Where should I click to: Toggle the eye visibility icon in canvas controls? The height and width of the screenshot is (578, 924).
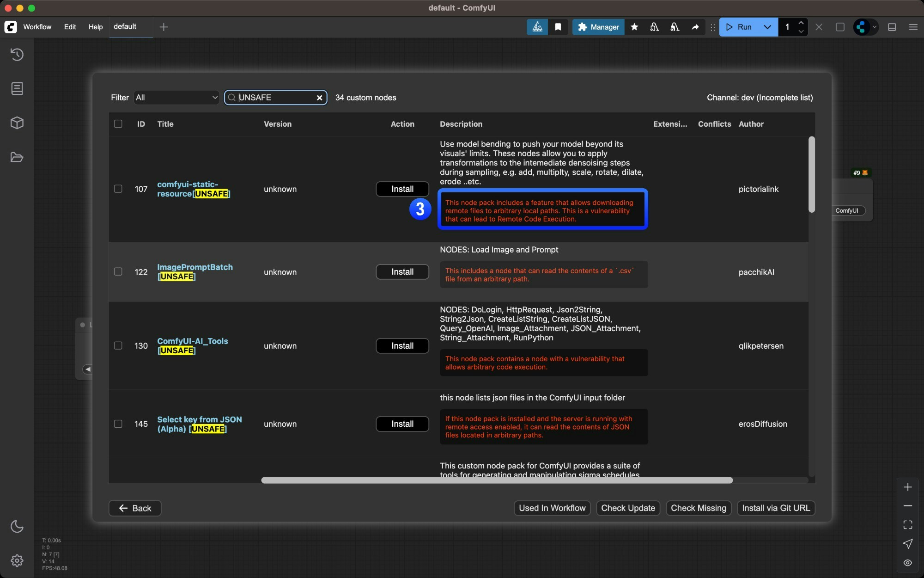907,563
